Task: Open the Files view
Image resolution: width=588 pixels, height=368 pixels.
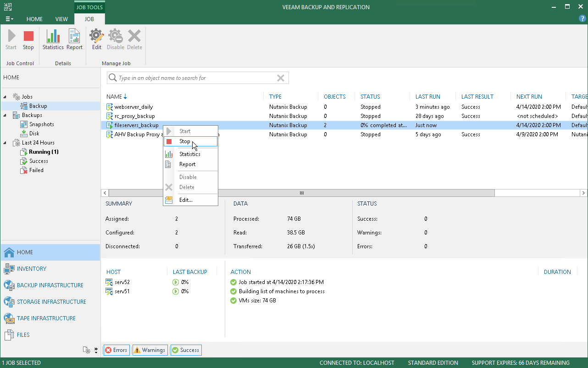Action: click(x=50, y=335)
